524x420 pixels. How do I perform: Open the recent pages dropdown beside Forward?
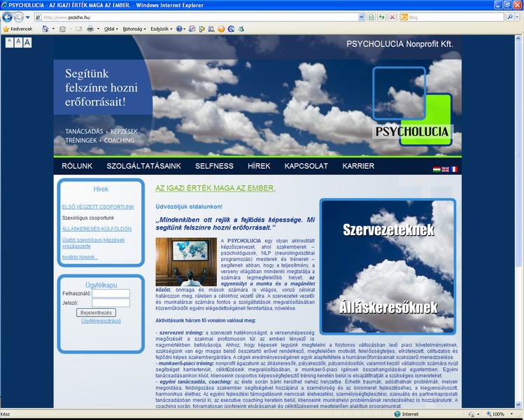click(x=28, y=17)
